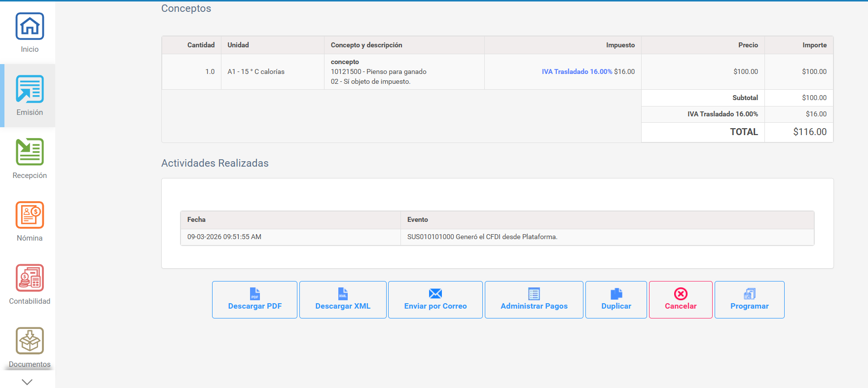This screenshot has height=388, width=868.
Task: Schedule the invoice with Programar
Action: (749, 300)
